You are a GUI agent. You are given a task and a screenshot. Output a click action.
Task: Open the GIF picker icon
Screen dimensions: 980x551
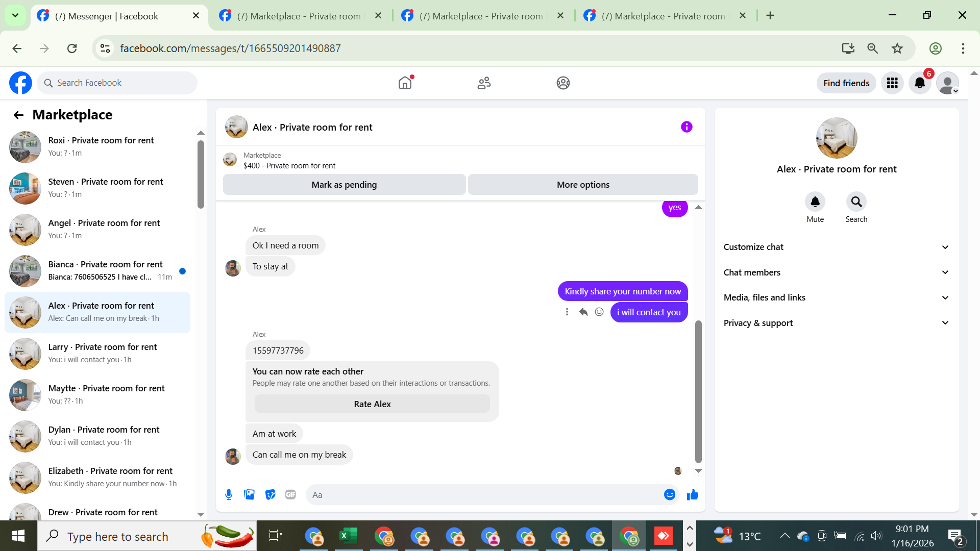coord(290,494)
